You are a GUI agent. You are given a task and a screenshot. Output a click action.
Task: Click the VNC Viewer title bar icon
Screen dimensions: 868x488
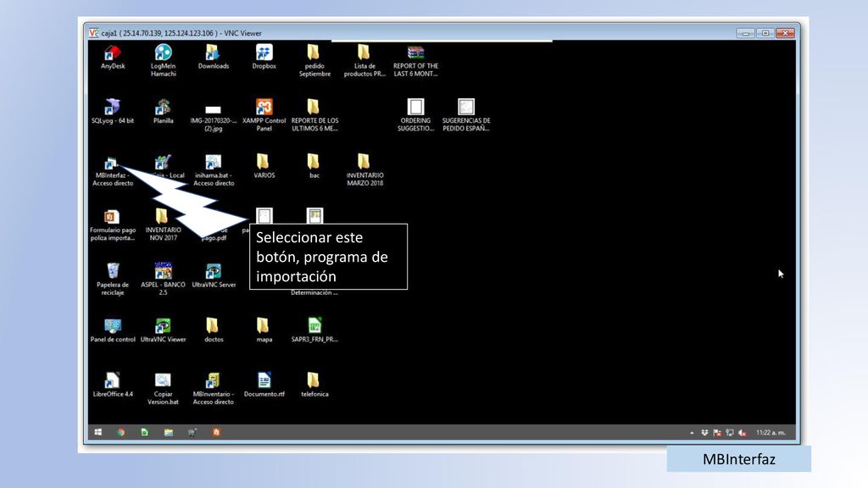[93, 33]
